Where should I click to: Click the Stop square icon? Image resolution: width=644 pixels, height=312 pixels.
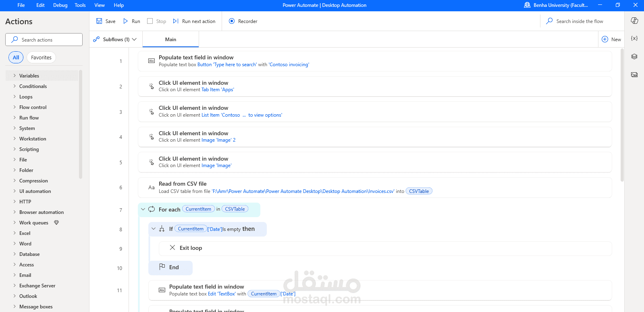pyautogui.click(x=150, y=21)
